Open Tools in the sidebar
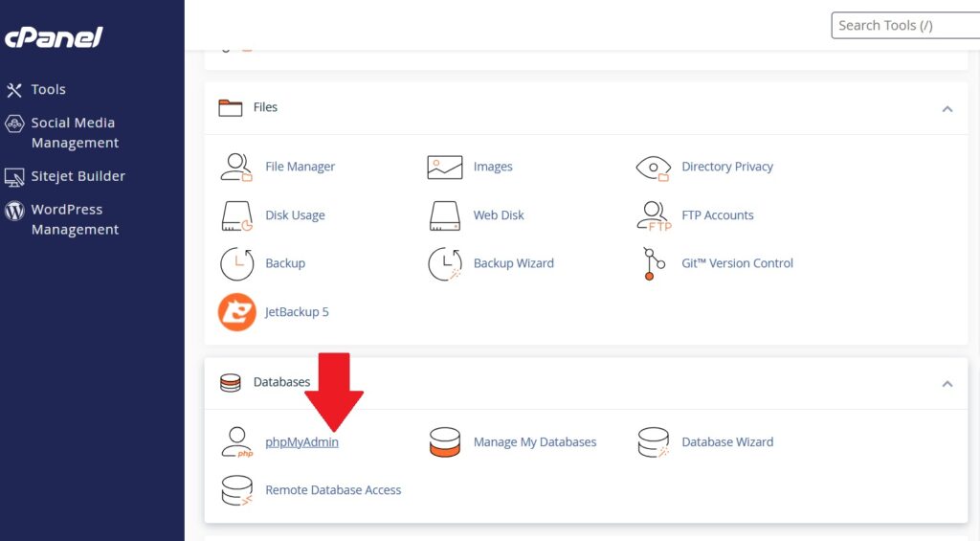Screen dimensions: 980x541 tap(48, 89)
